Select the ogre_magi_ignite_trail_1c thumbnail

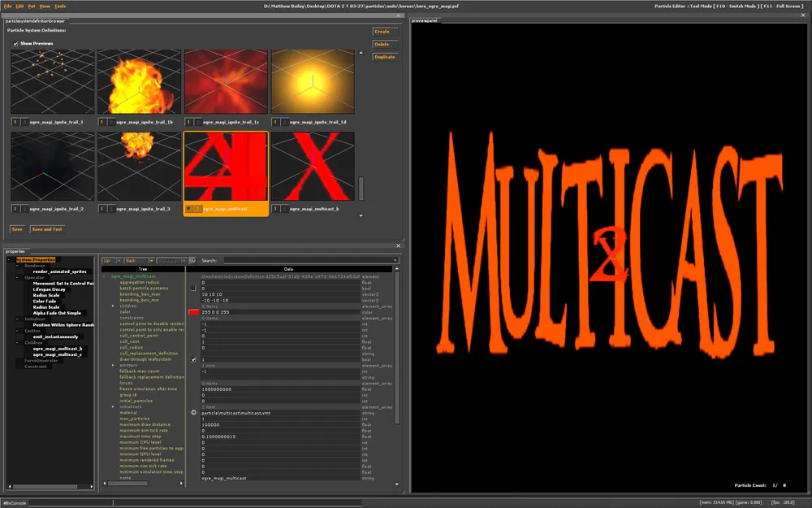coord(226,81)
